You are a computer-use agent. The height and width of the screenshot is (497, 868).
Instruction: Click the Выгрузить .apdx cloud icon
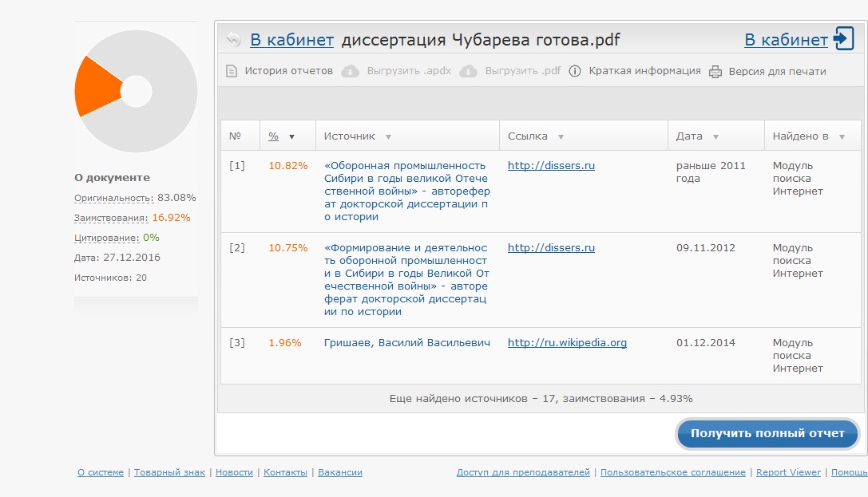coord(350,71)
